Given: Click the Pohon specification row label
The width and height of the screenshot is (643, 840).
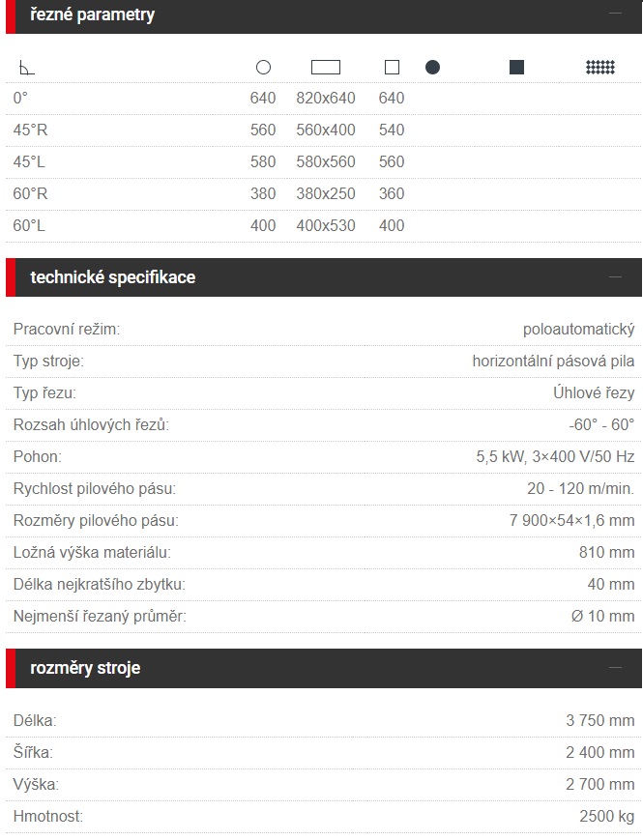Looking at the screenshot, I should click(x=38, y=456).
